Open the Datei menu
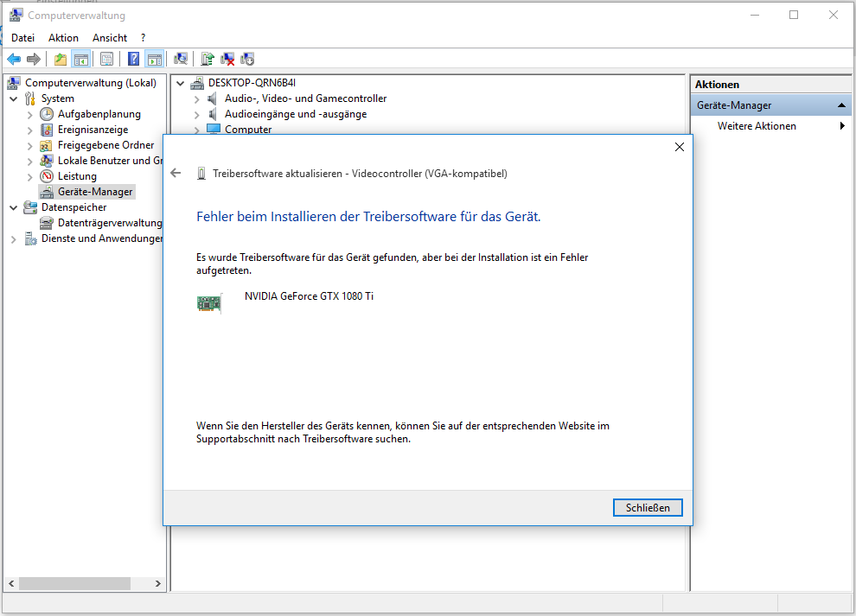Image resolution: width=856 pixels, height=616 pixels. 23,38
